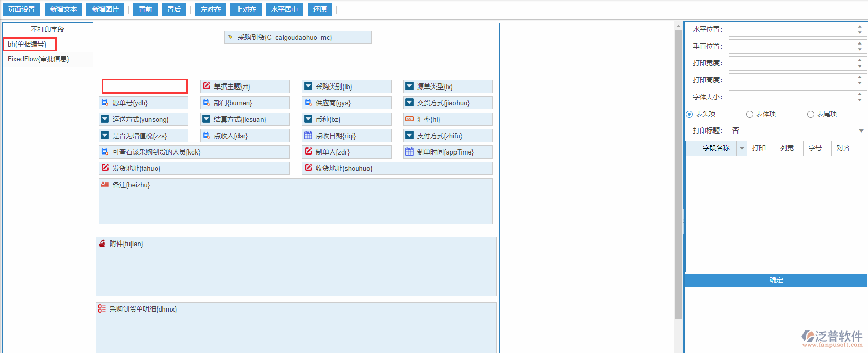Align left with 左对齐
868x353 pixels.
click(210, 10)
